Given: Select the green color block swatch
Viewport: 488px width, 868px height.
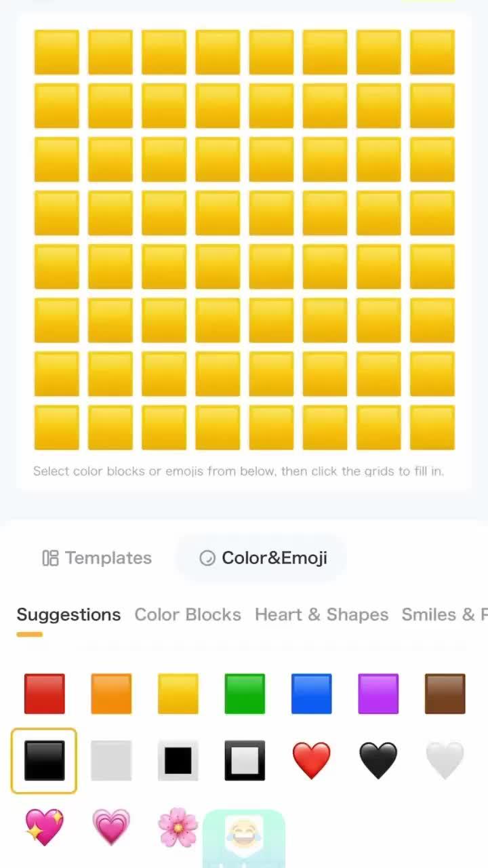Looking at the screenshot, I should pos(244,693).
